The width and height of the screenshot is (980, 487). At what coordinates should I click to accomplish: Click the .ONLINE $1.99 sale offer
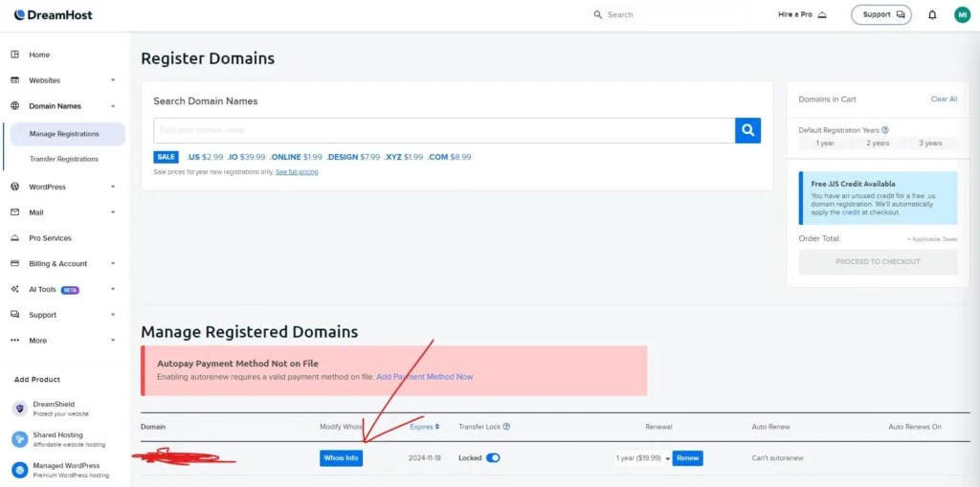tap(296, 157)
